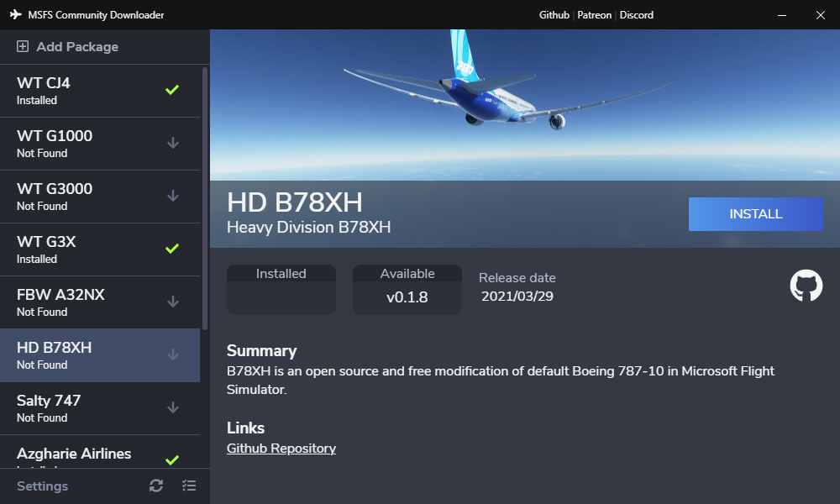Open the Patreon link
Viewport: 840px width, 504px height.
pyautogui.click(x=594, y=15)
